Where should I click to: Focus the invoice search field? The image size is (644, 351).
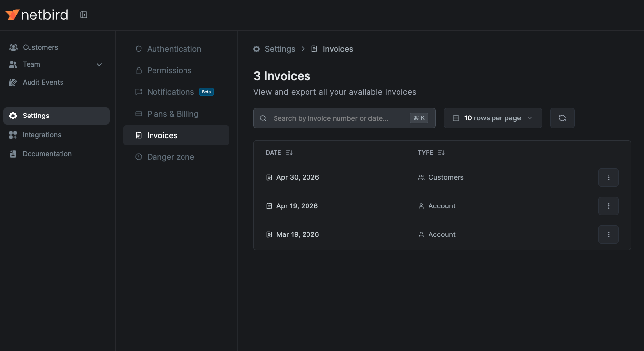344,118
